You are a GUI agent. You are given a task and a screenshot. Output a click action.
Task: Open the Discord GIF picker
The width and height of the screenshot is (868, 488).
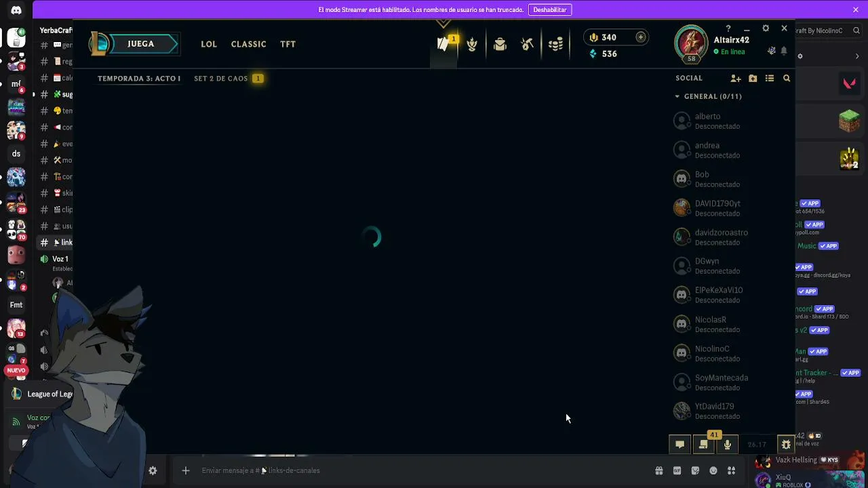677,470
